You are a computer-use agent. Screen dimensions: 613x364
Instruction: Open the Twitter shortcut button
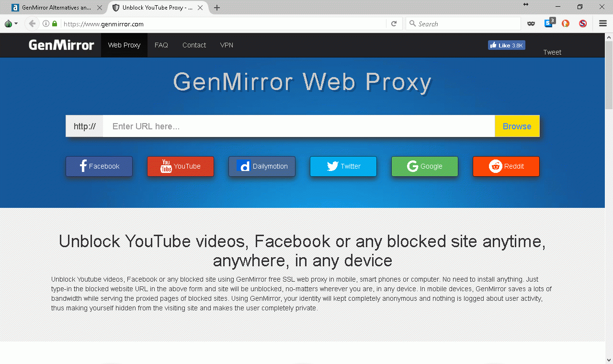[x=343, y=166]
